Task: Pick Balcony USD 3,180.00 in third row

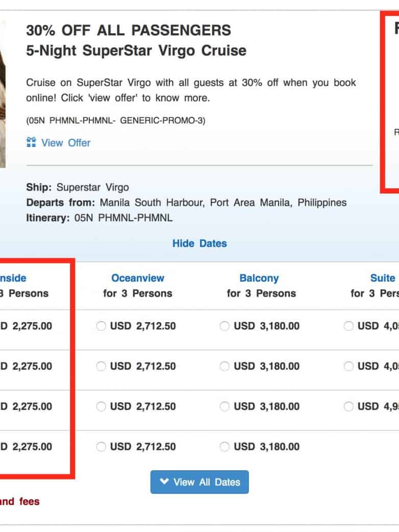Action: [x=225, y=407]
